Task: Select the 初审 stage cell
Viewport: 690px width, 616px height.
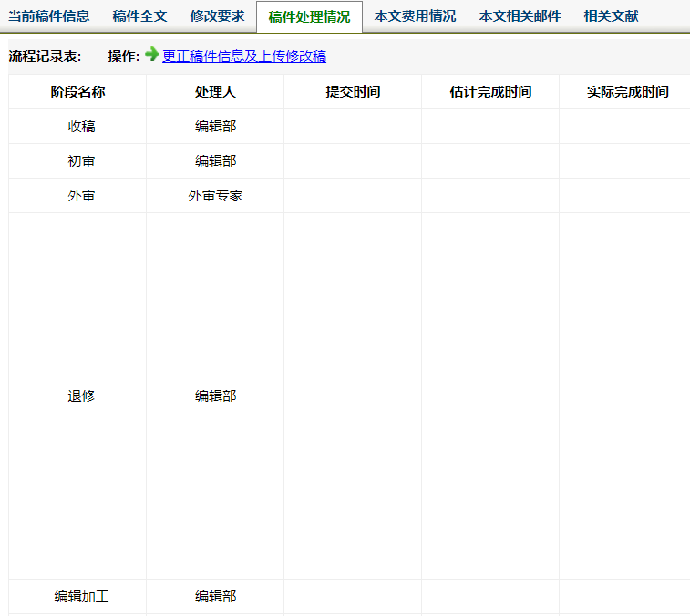Action: (x=77, y=161)
